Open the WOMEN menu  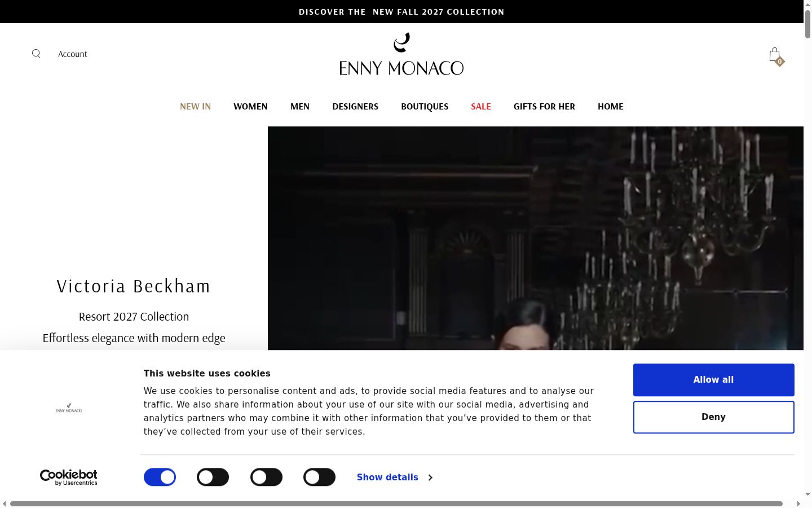[250, 106]
